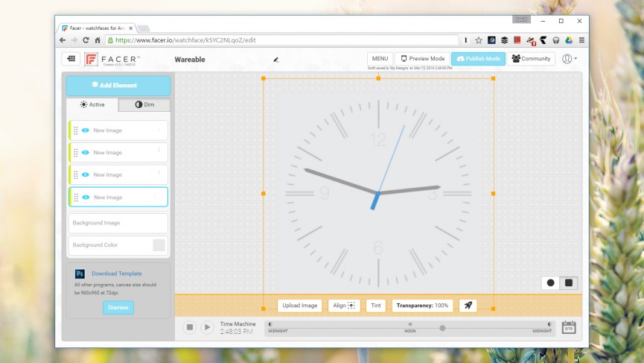Open the user profile dropdown
This screenshot has height=363, width=644.
point(570,59)
